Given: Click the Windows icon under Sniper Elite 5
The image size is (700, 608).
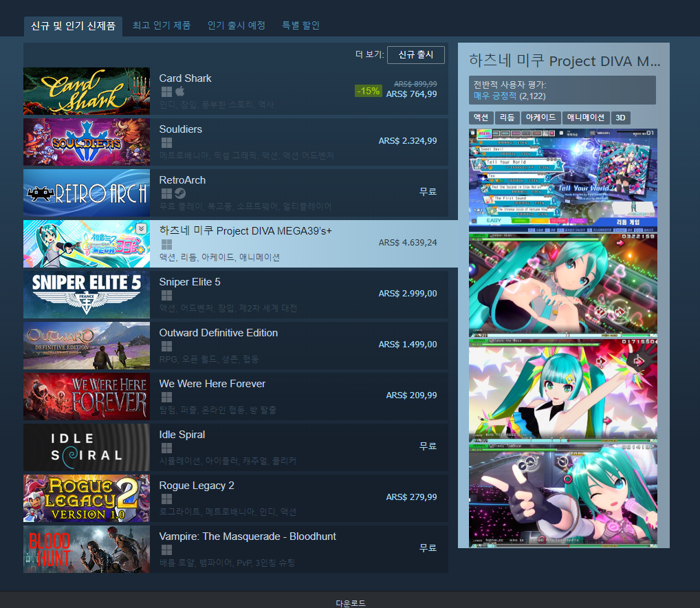Looking at the screenshot, I should (x=166, y=295).
